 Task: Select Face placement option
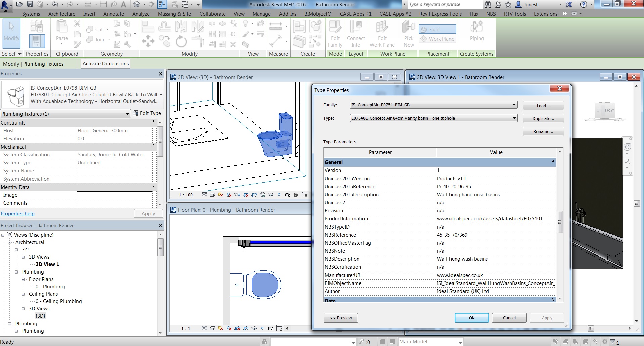(x=437, y=29)
